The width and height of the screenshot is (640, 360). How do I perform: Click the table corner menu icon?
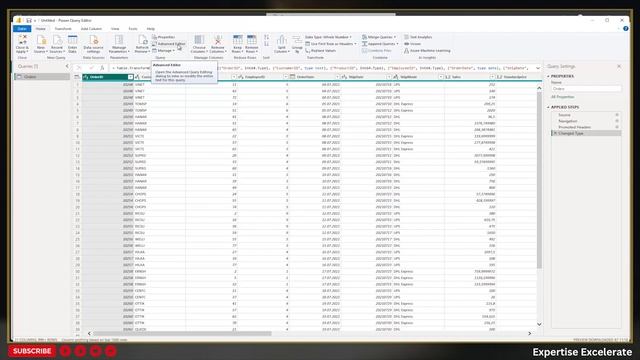pos(77,77)
